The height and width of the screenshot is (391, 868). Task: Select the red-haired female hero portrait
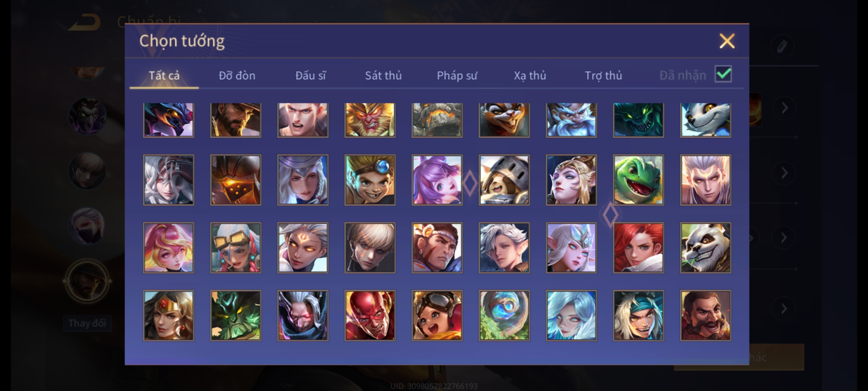tap(638, 248)
